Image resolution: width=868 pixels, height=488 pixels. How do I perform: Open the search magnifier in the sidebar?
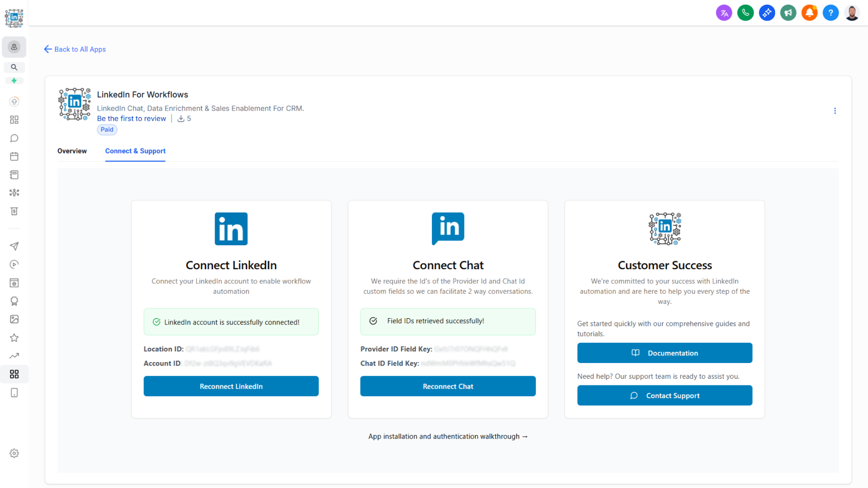pyautogui.click(x=14, y=67)
